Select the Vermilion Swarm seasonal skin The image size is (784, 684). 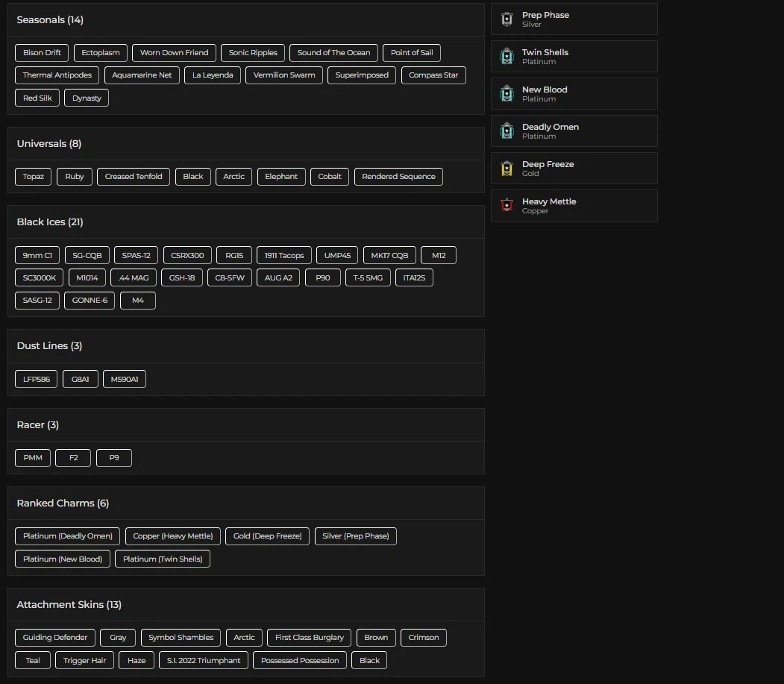point(284,75)
